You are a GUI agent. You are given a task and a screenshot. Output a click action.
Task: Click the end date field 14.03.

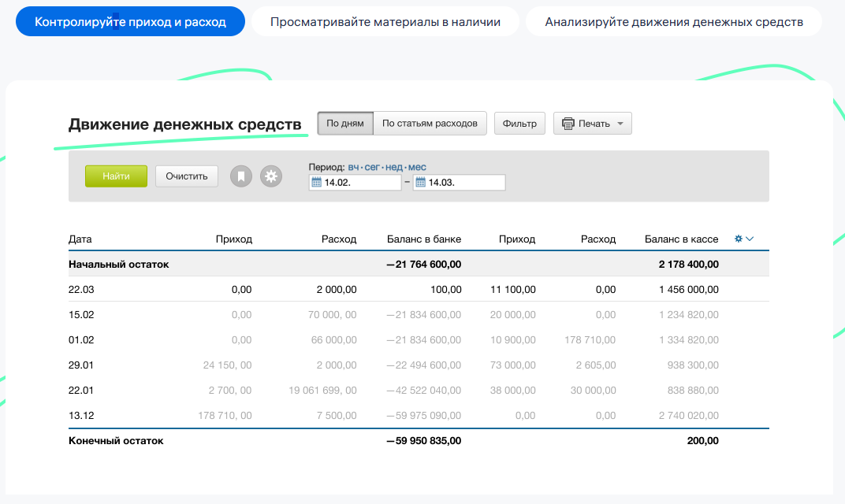[x=459, y=183]
